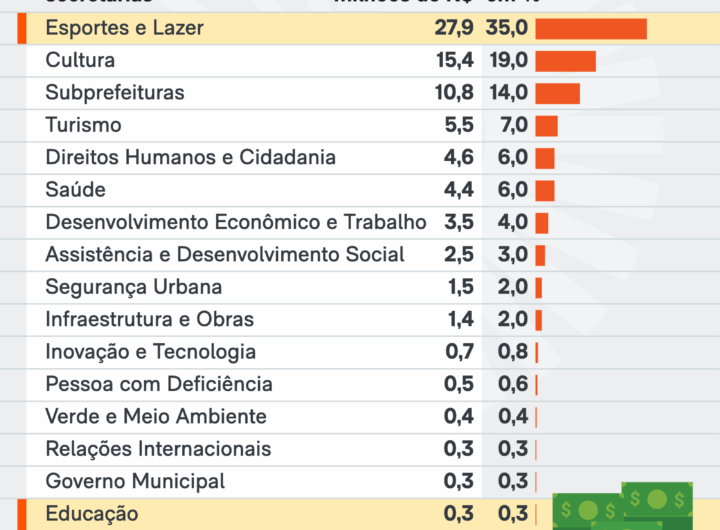Image resolution: width=720 pixels, height=530 pixels.
Task: Click Pessoa com Deficiência label
Action: click(159, 384)
